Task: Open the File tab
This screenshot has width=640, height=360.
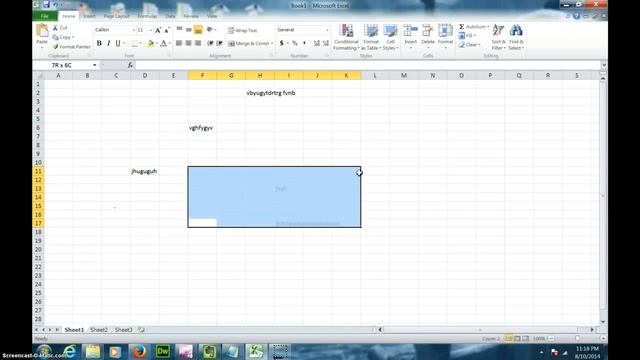Action: click(x=45, y=16)
